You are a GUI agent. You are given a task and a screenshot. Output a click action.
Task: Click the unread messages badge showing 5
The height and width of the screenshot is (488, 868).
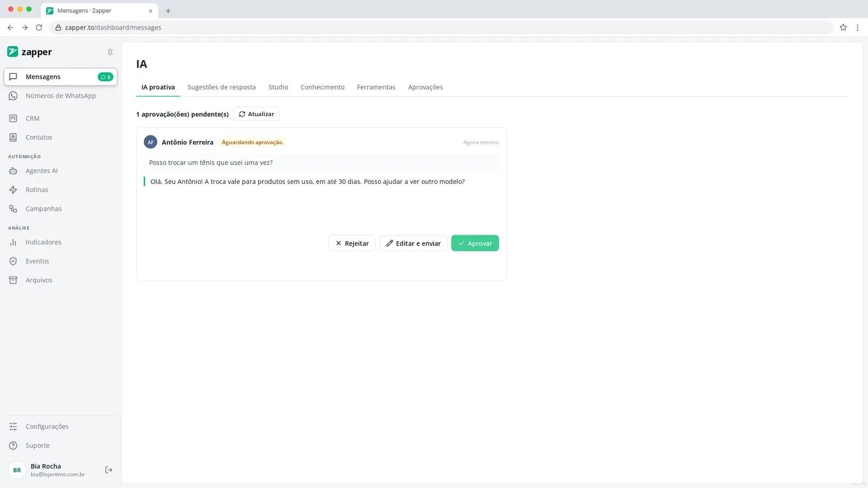pos(105,77)
